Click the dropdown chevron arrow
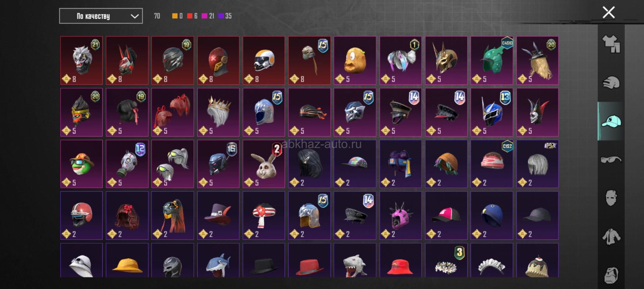The image size is (644, 289). (x=135, y=16)
